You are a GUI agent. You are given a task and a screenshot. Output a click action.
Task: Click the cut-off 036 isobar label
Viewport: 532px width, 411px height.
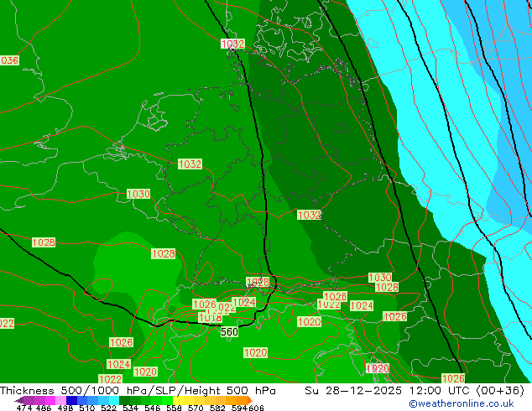(x=9, y=60)
